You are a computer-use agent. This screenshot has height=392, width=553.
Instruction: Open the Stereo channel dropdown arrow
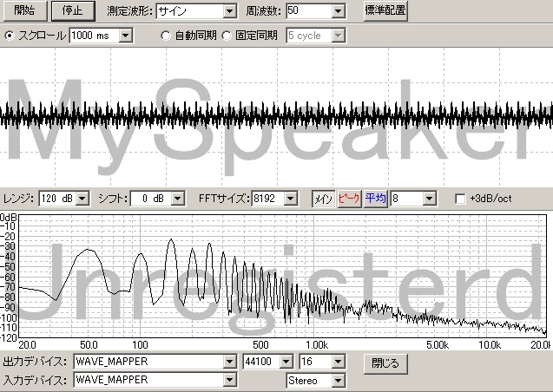tap(339, 381)
